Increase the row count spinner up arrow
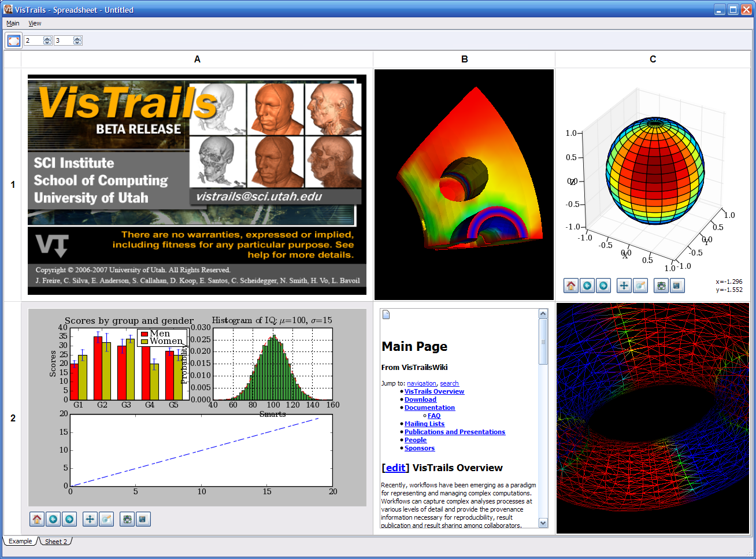Image resolution: width=756 pixels, height=559 pixels. click(x=47, y=38)
